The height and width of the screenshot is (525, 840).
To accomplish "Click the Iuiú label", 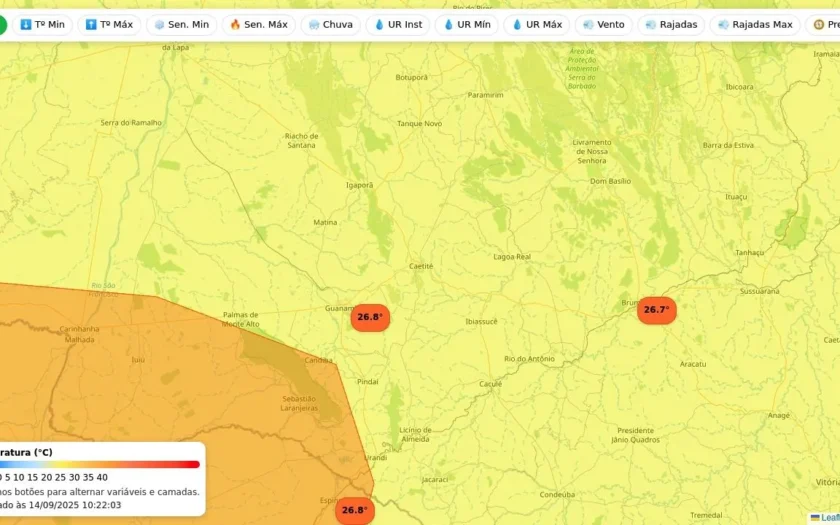I will pyautogui.click(x=138, y=360).
